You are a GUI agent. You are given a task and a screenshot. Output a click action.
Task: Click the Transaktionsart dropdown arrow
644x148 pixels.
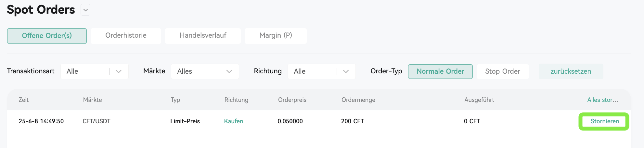tap(119, 71)
